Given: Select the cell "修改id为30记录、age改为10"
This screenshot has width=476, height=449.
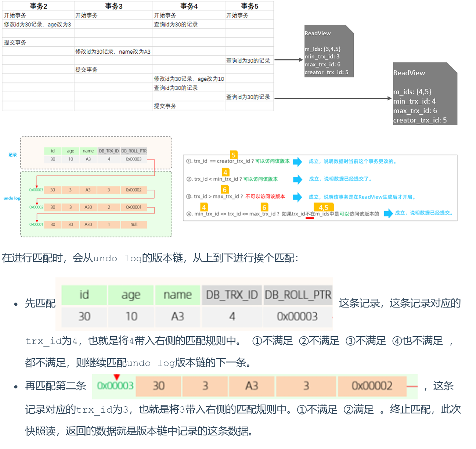Looking at the screenshot, I should (x=189, y=79).
